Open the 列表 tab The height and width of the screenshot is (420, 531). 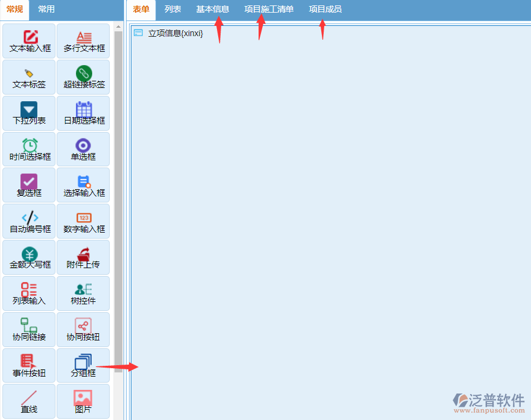coord(173,10)
